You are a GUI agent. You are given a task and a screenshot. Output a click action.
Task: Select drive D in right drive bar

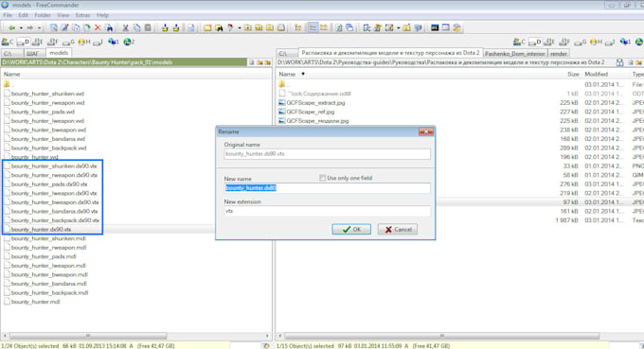pos(535,42)
